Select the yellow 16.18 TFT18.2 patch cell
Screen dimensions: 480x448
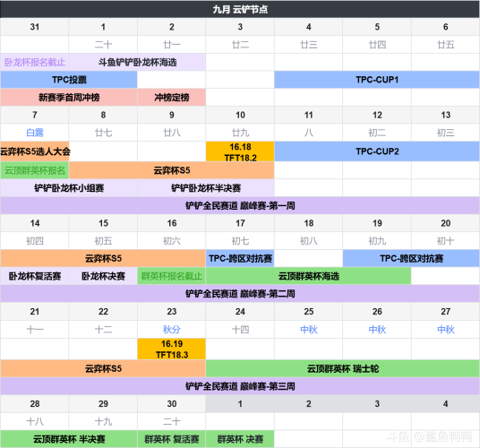coord(240,151)
